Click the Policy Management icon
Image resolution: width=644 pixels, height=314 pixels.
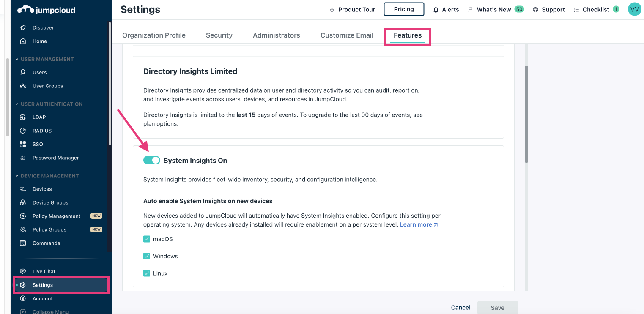pos(23,216)
